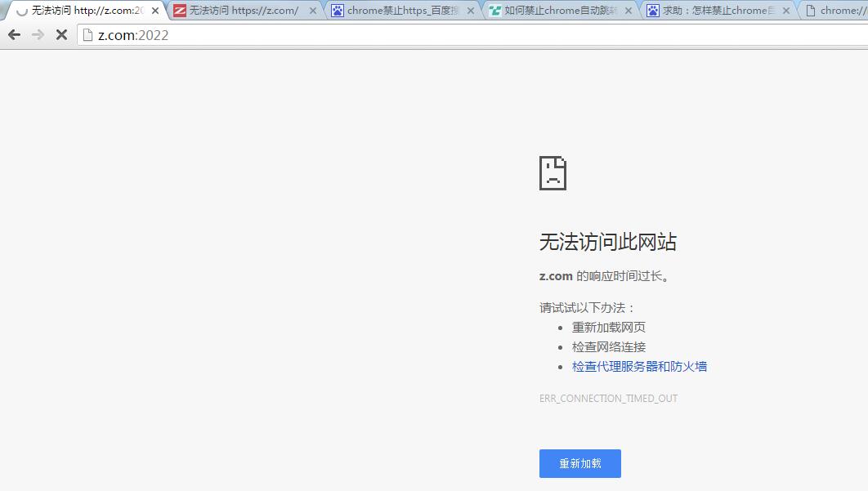Click the ERR_CONNECTION_TIMED_OUT error code

point(608,399)
